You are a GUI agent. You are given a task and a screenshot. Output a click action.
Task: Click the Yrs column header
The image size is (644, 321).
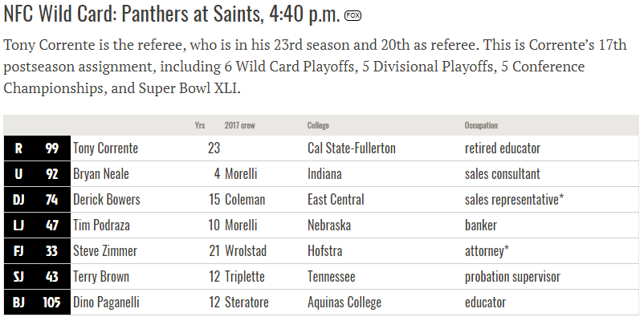(200, 125)
